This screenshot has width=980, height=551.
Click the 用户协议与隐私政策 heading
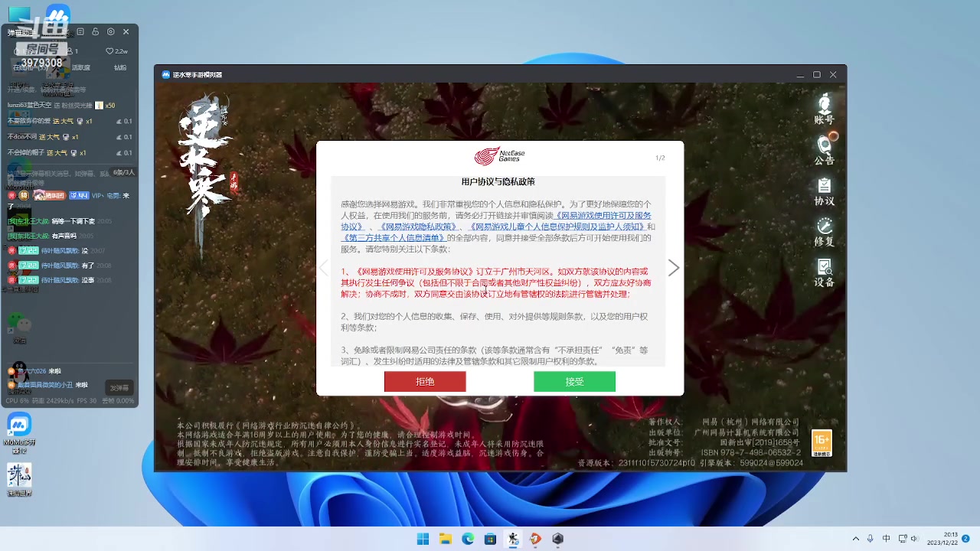click(498, 182)
